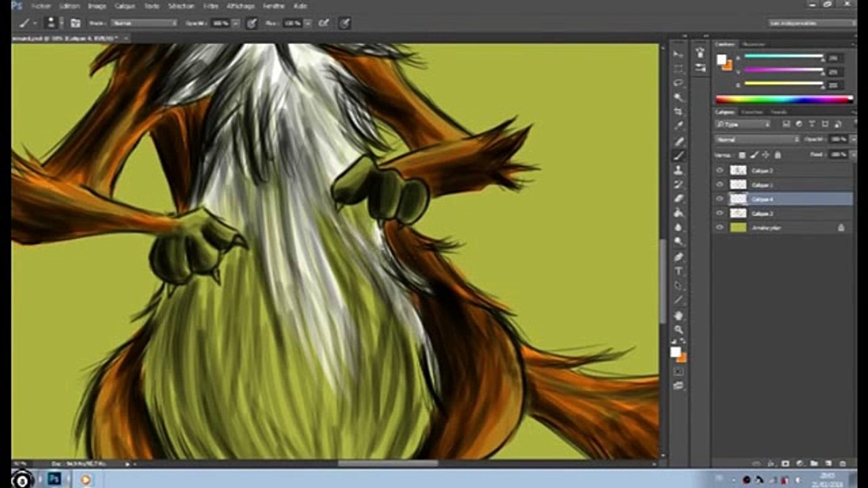Select the Eyedropper tool
868x488 pixels.
coord(678,126)
